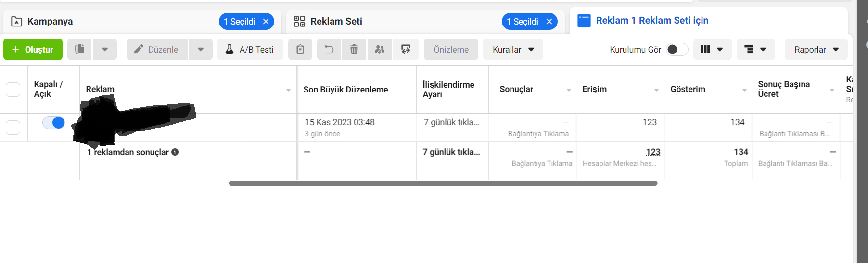Click the audience people icon
The width and height of the screenshot is (868, 263).
(x=380, y=49)
